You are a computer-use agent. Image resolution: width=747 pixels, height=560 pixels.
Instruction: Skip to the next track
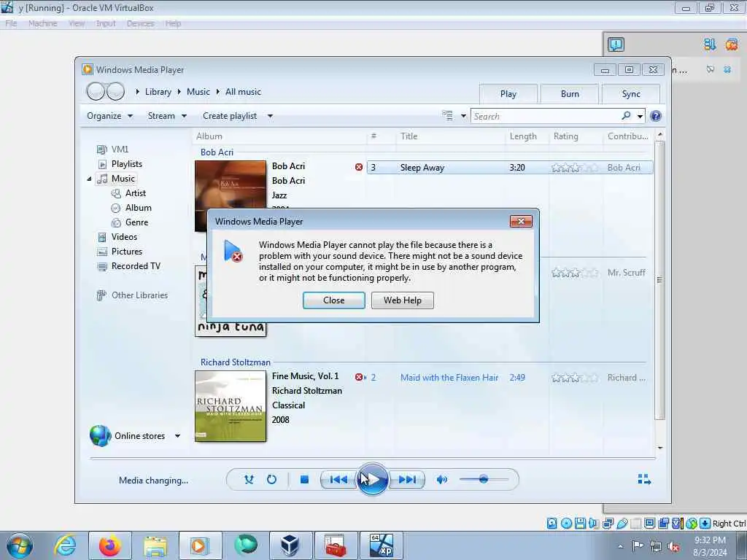point(407,480)
